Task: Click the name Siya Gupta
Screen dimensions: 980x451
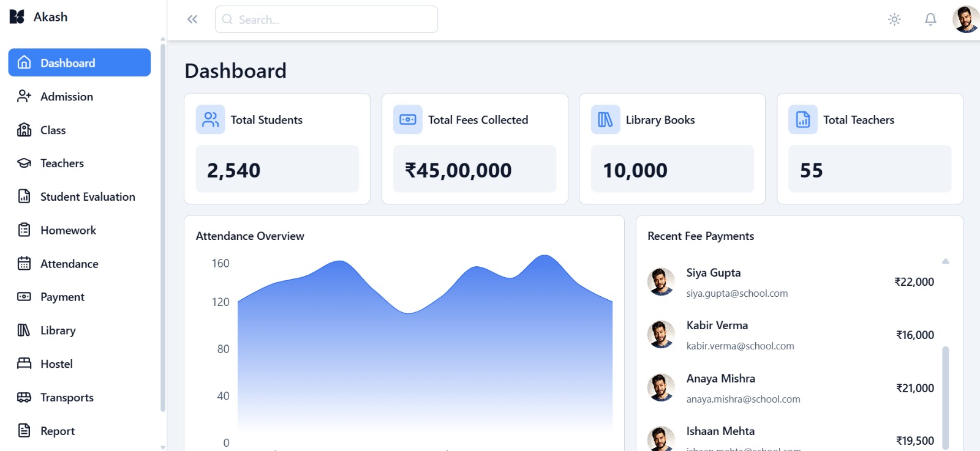Action: point(714,273)
